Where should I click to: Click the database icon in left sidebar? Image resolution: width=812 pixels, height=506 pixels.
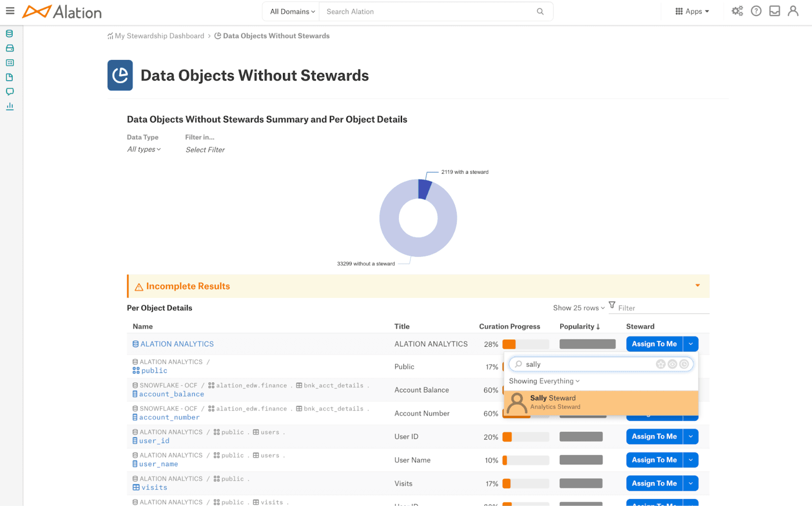[10, 33]
